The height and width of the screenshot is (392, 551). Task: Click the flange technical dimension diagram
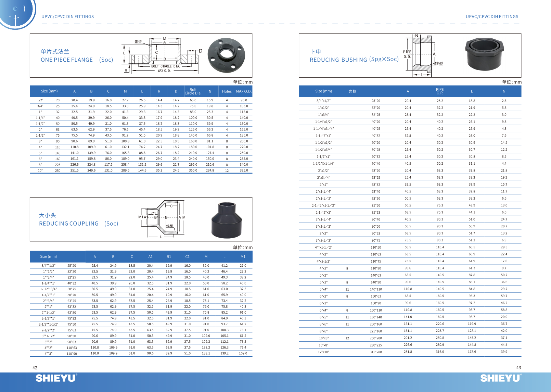pos(162,55)
